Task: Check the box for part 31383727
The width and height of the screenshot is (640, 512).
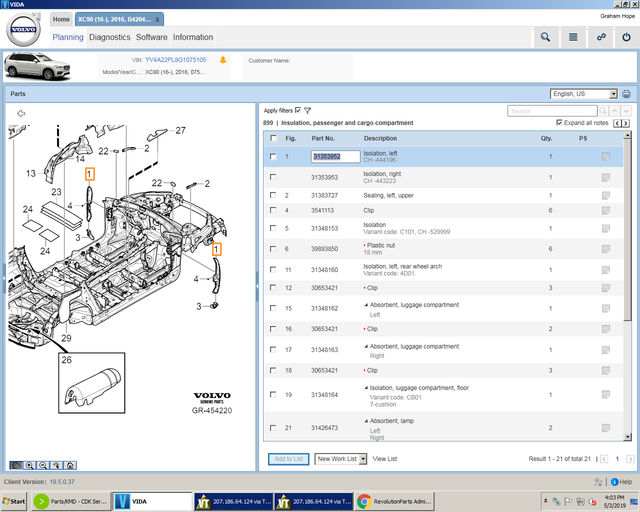Action: click(273, 195)
